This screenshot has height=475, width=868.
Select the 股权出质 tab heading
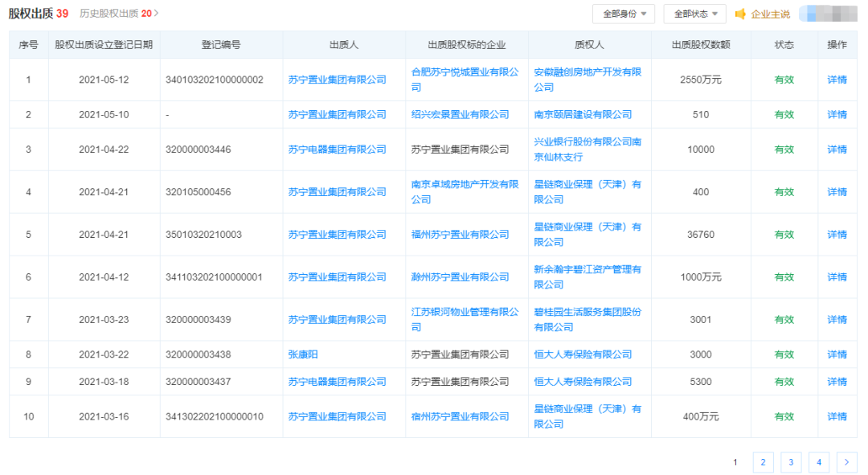31,14
